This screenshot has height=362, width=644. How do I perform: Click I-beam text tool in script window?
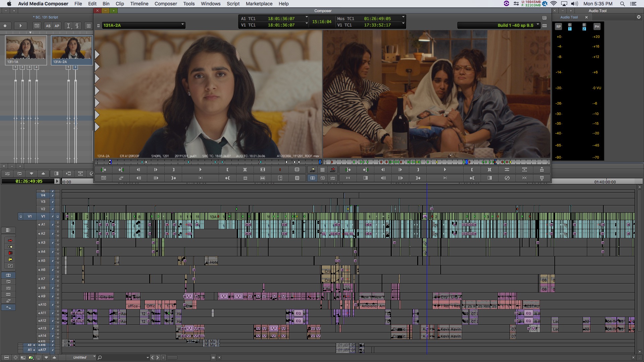point(68,26)
